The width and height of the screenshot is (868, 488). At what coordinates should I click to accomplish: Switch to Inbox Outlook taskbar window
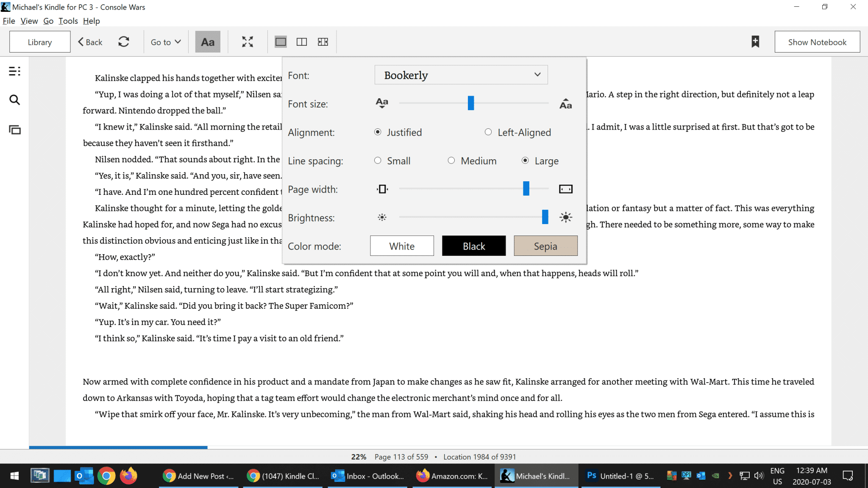(x=367, y=476)
